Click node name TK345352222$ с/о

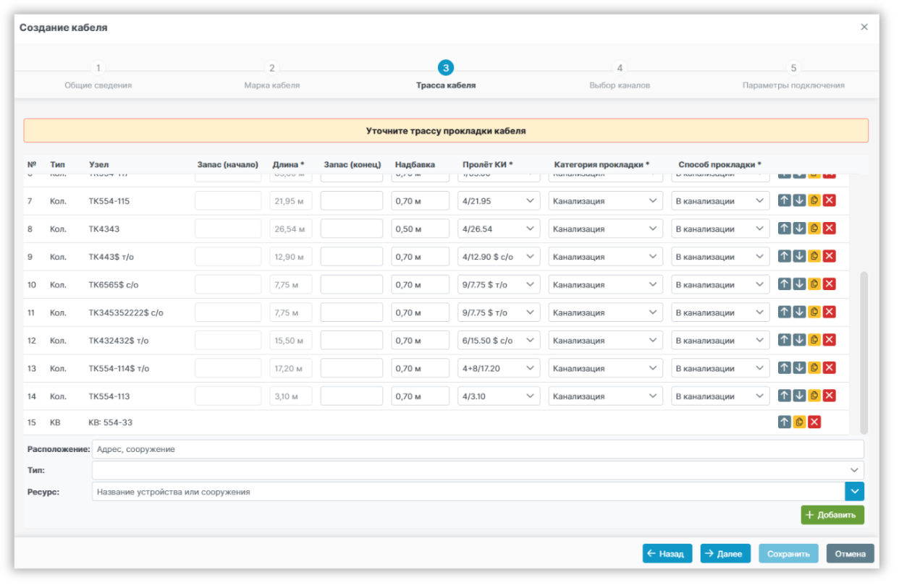(x=126, y=312)
